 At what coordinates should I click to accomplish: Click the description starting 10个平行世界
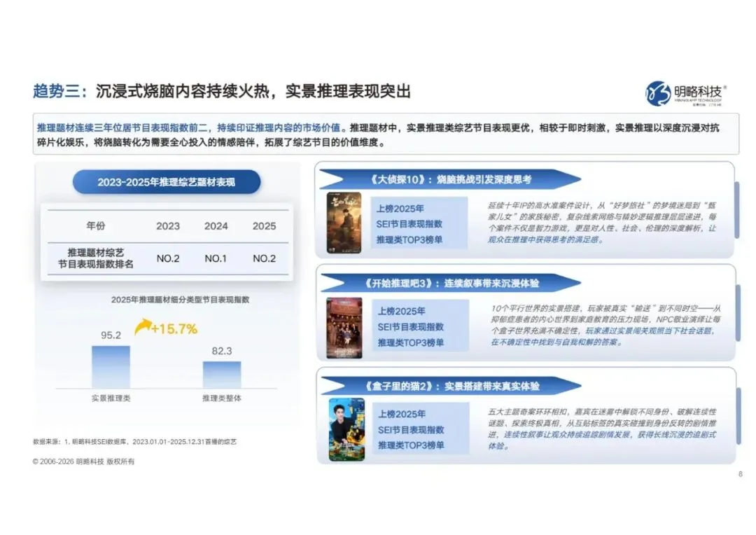point(605,325)
